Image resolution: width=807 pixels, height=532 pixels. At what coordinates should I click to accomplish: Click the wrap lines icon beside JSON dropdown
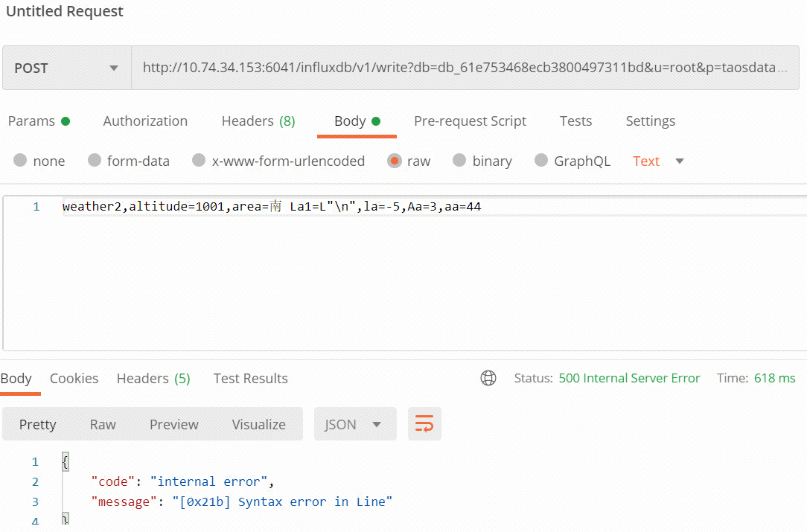pyautogui.click(x=424, y=423)
